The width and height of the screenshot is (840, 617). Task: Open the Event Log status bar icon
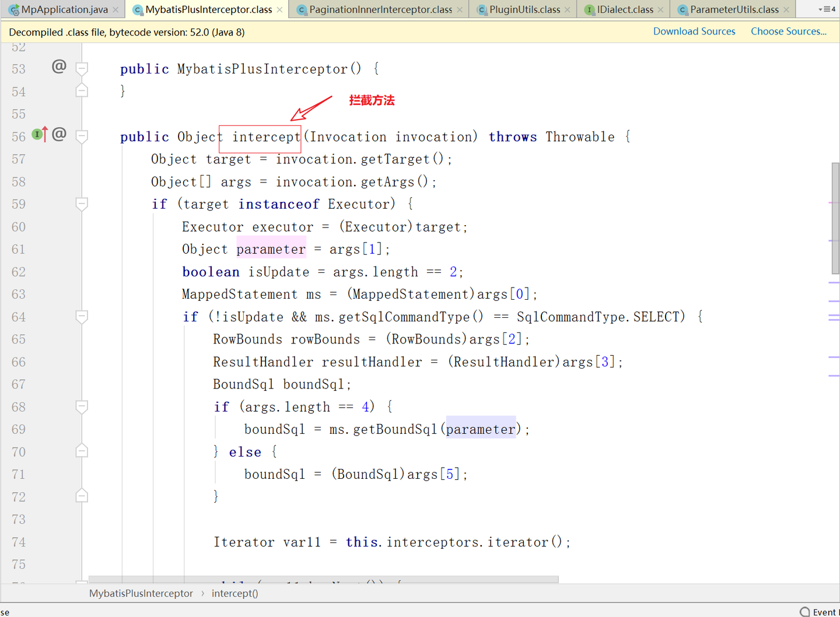click(x=820, y=612)
